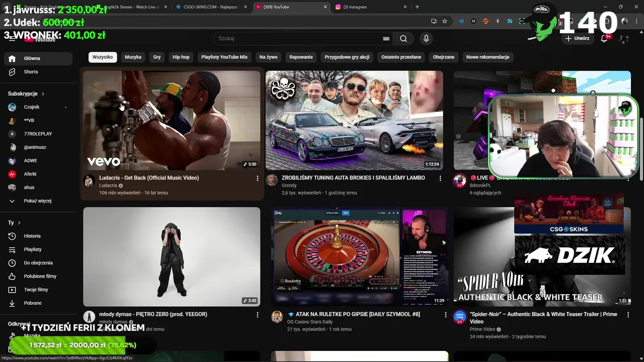Open options menu for ATAK NA RULETKĘ video
This screenshot has height=362, width=644.
[x=445, y=315]
